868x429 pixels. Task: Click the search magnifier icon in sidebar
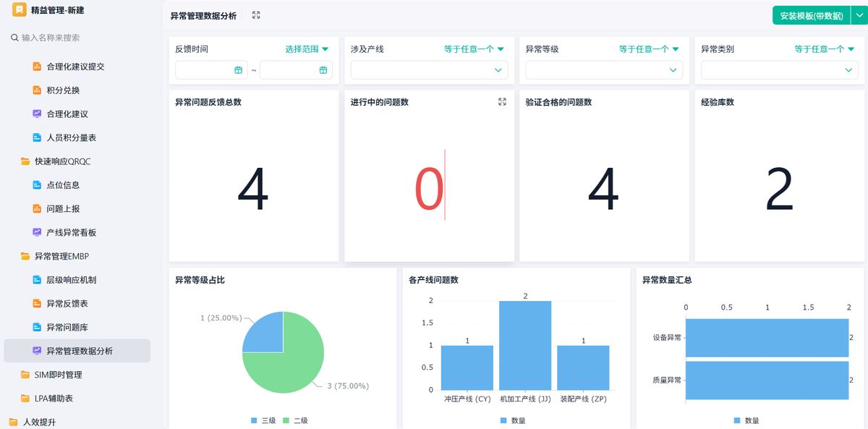[14, 38]
